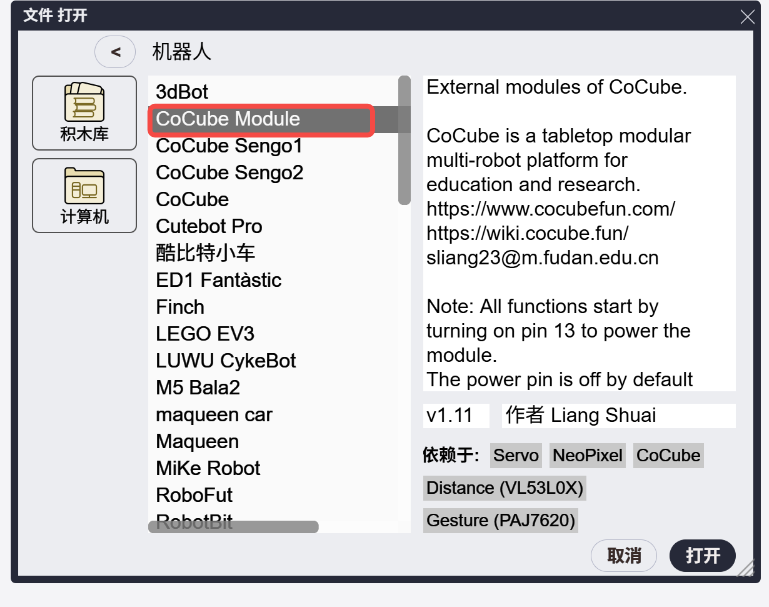769x607 pixels.
Task: Click the horizontal scrollbar under the list
Action: coord(233,526)
